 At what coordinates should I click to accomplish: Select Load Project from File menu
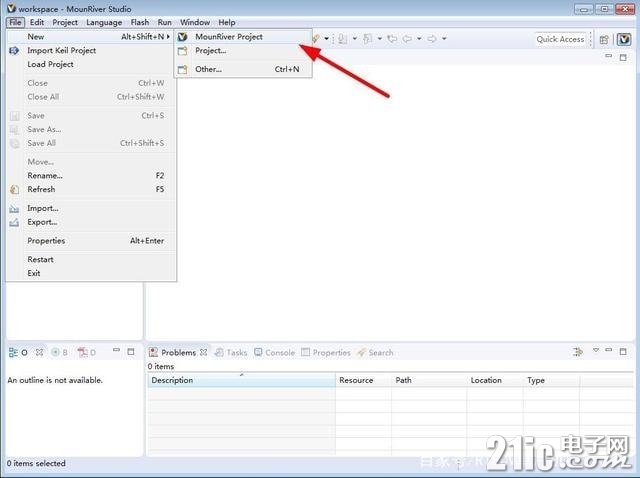91,64
